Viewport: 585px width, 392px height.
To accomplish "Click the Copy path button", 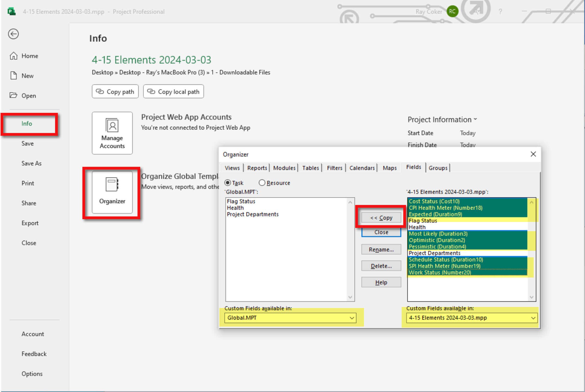I will click(115, 92).
